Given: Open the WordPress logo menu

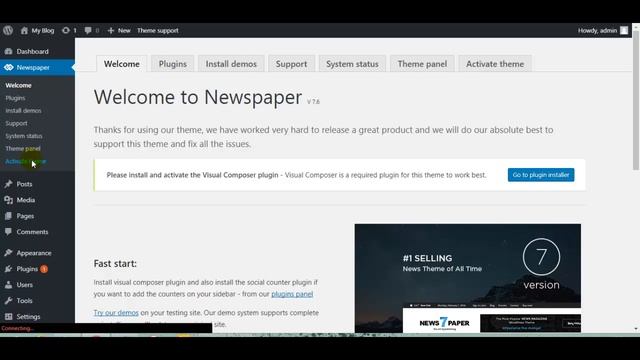Looking at the screenshot, I should pyautogui.click(x=8, y=30).
